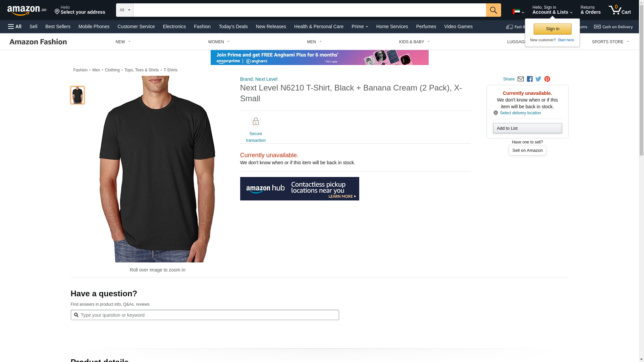Open the Add to List dropdown
The height and width of the screenshot is (362, 644).
tap(527, 128)
